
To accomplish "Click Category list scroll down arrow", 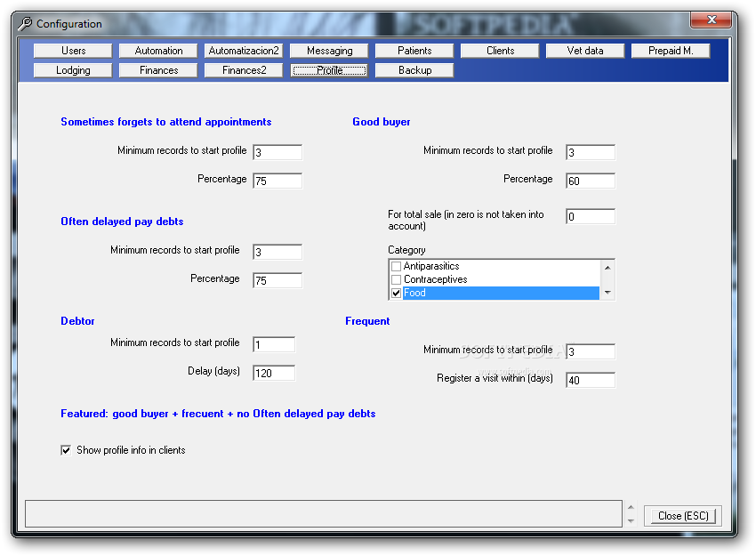I will pos(607,293).
